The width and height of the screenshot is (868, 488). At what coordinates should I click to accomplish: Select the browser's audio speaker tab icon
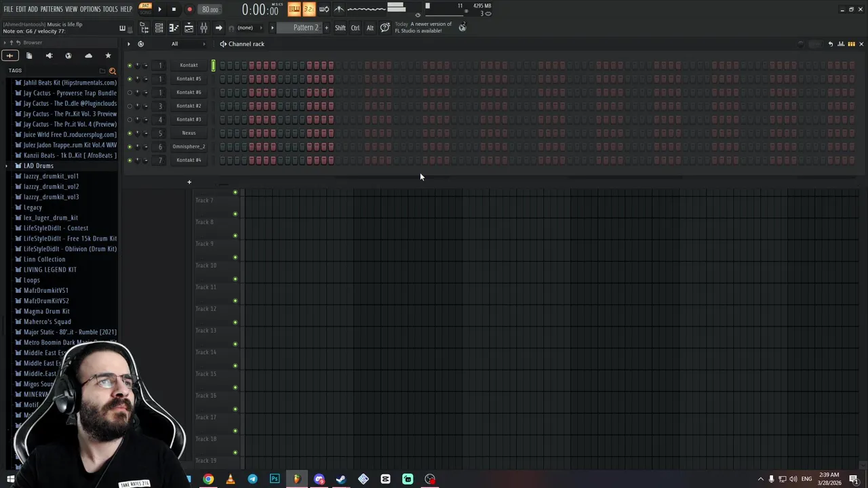tap(49, 56)
